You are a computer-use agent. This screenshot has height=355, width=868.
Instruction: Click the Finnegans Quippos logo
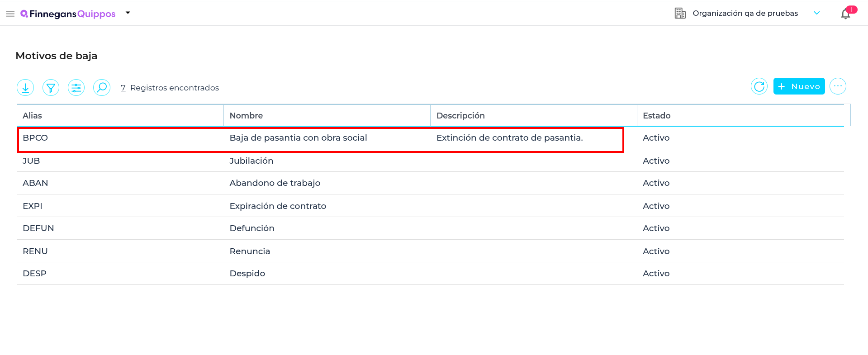tap(68, 14)
